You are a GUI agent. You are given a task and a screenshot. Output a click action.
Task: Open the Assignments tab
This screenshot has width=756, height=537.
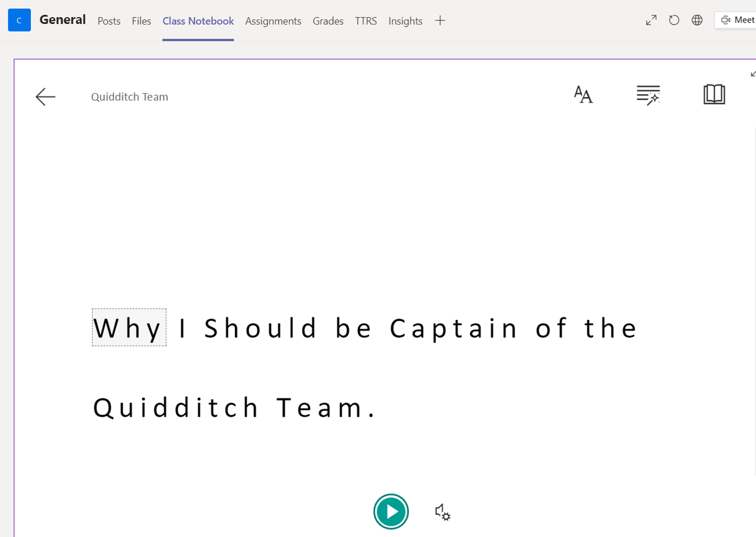pyautogui.click(x=273, y=21)
